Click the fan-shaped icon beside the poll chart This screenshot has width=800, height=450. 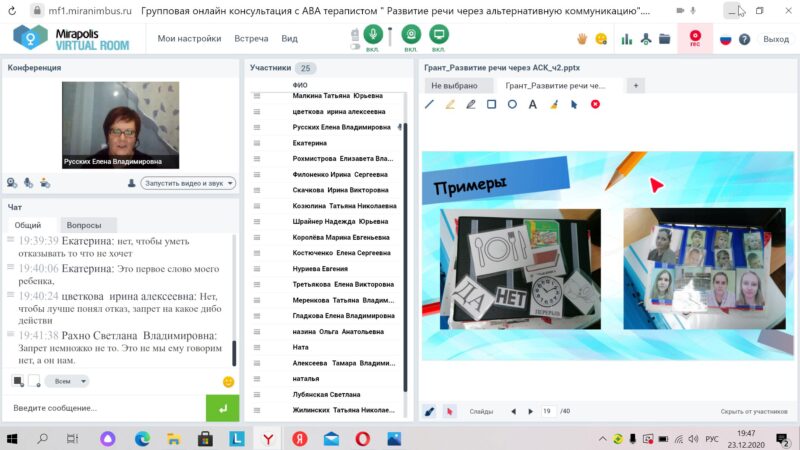point(646,39)
